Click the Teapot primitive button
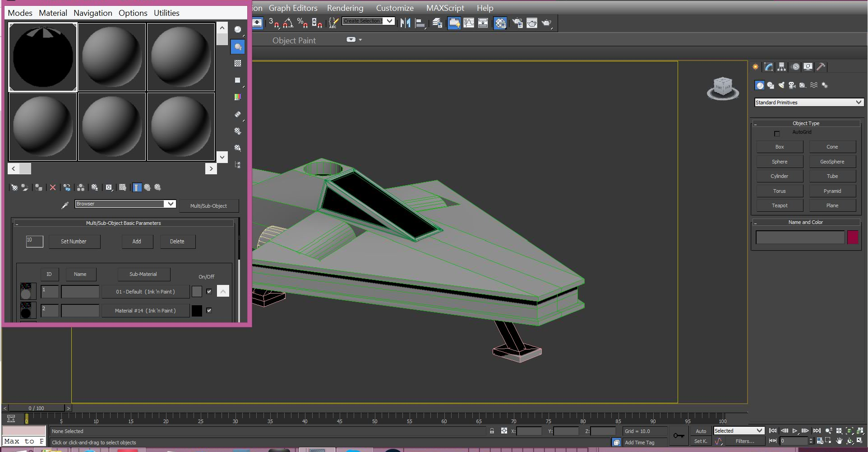Image resolution: width=868 pixels, height=452 pixels. click(x=780, y=205)
